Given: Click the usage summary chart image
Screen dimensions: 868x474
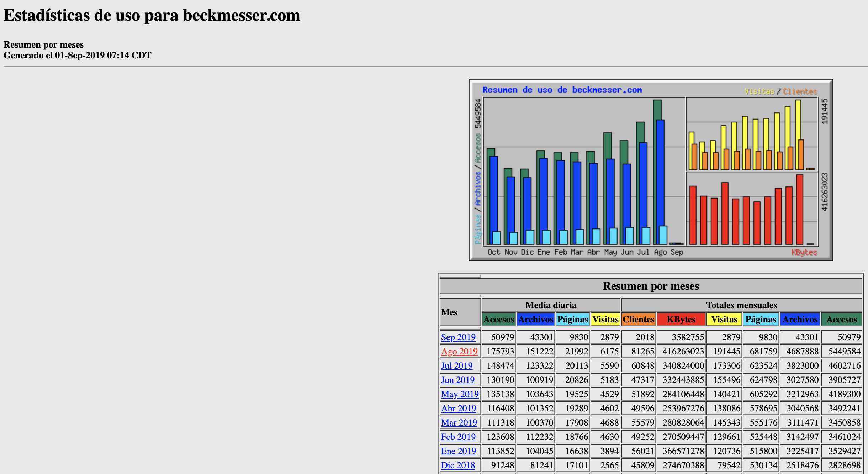Looking at the screenshot, I should point(651,170).
